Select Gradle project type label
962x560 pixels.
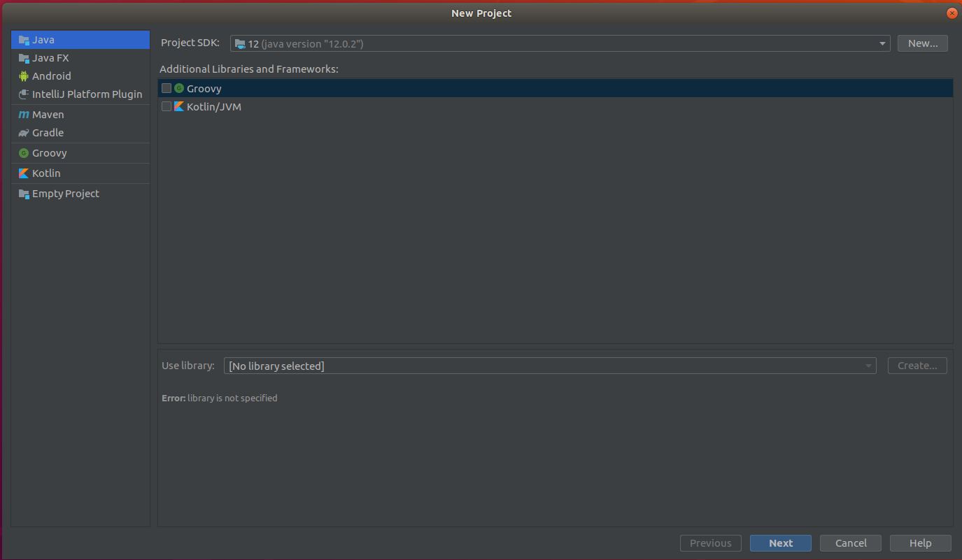[48, 133]
